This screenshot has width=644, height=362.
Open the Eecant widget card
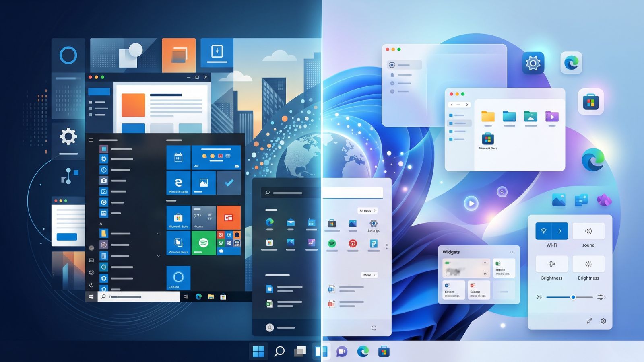tap(479, 290)
